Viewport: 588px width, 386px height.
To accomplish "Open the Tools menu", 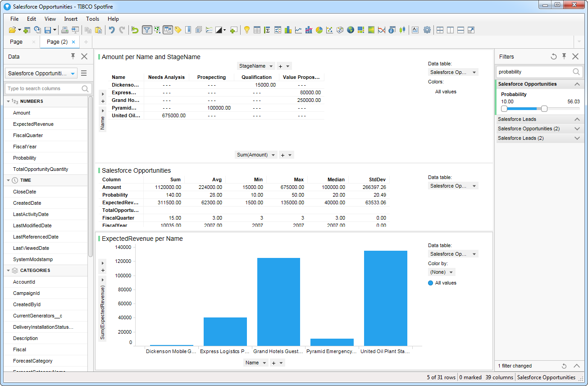I will [x=92, y=19].
